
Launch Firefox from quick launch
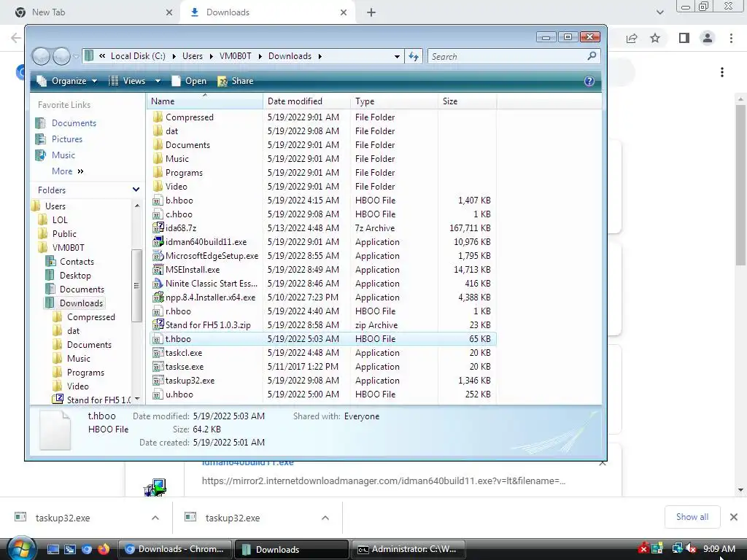[x=103, y=549]
